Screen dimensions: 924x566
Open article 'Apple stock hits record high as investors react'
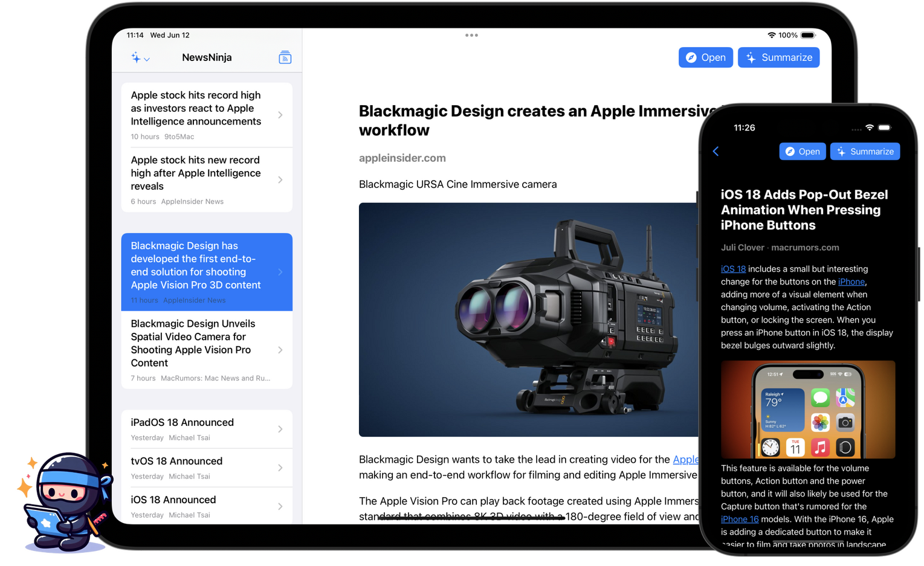207,115
